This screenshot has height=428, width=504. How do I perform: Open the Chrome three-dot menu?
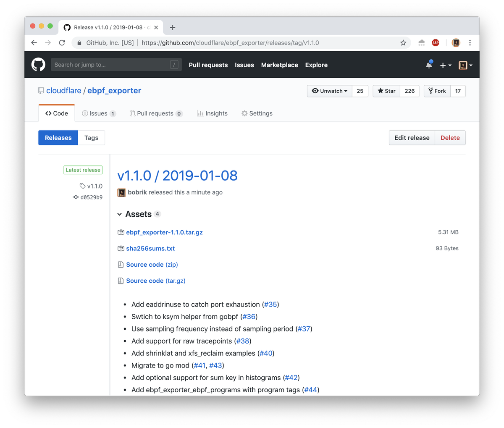click(470, 42)
